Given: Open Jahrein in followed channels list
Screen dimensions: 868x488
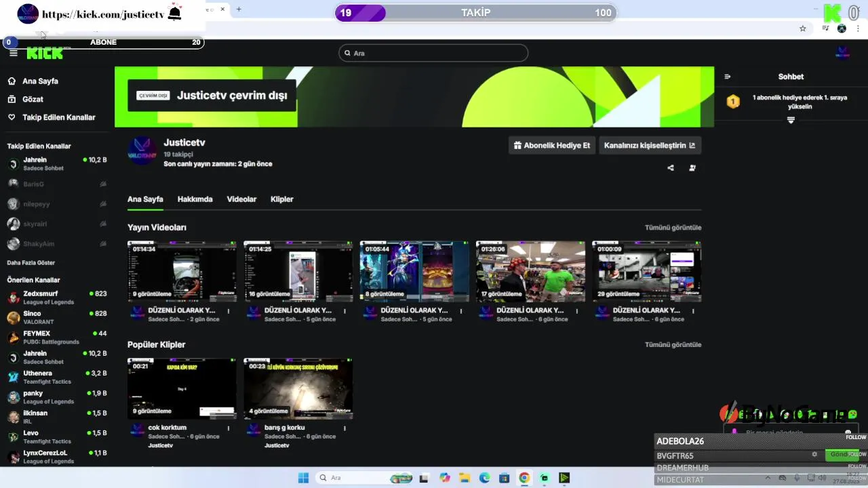Looking at the screenshot, I should [x=57, y=164].
